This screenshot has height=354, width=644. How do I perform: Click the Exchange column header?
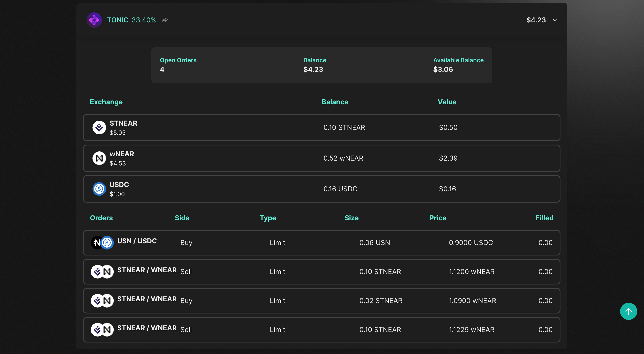pyautogui.click(x=106, y=102)
